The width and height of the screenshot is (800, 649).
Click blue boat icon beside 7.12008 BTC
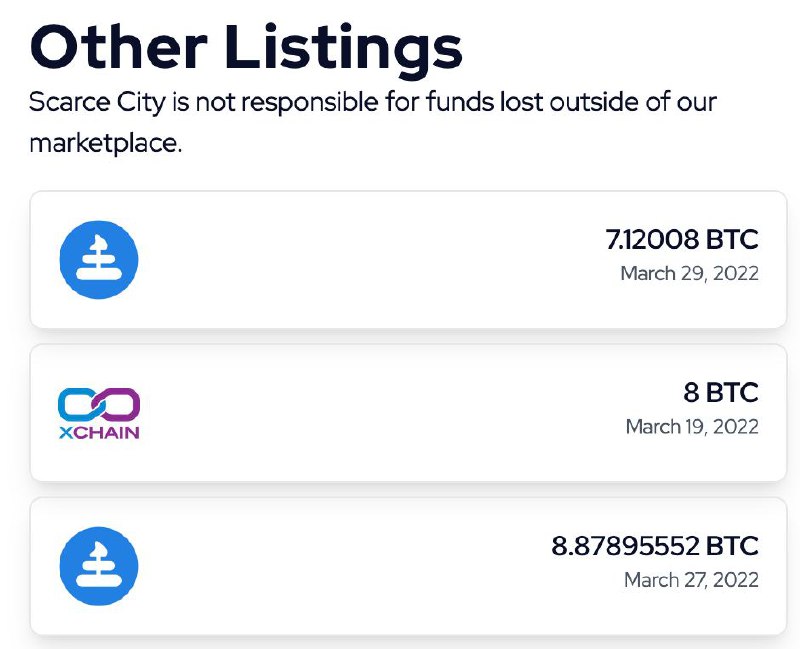click(x=98, y=260)
